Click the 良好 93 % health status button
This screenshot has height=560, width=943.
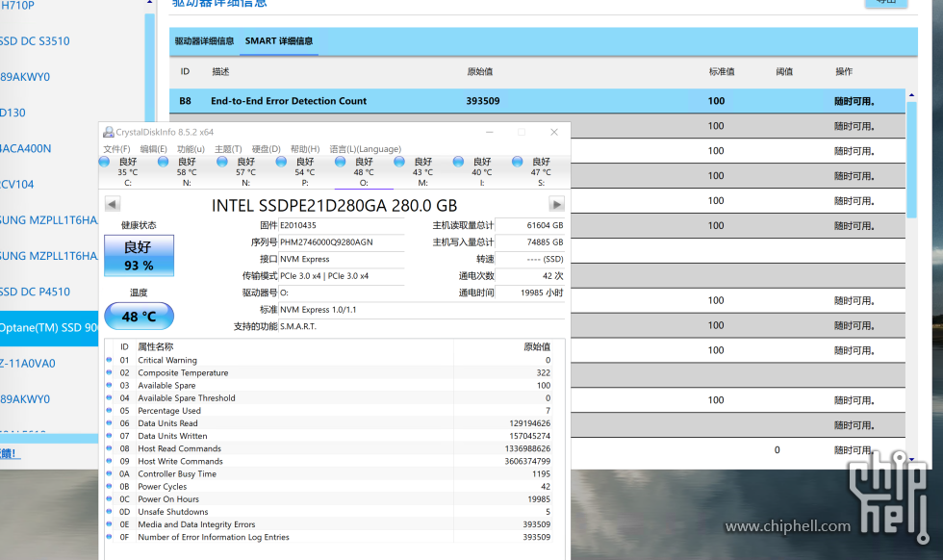[x=139, y=256]
